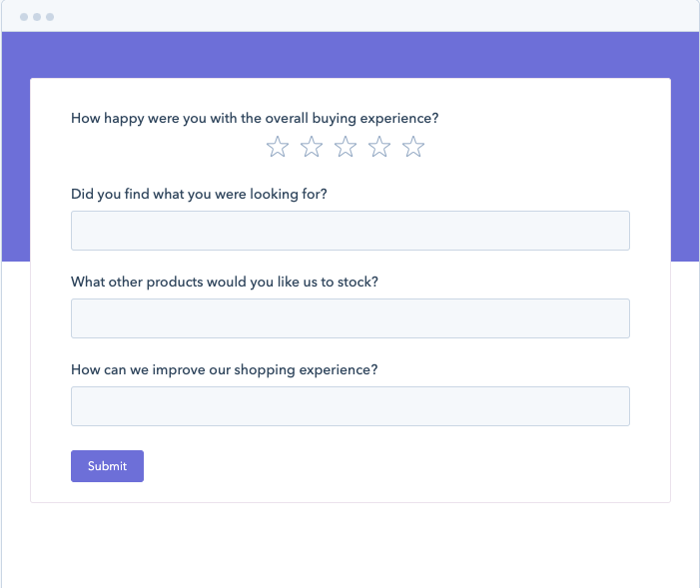The height and width of the screenshot is (588, 700).
Task: Click the "How happy were you" question text
Action: click(x=255, y=118)
